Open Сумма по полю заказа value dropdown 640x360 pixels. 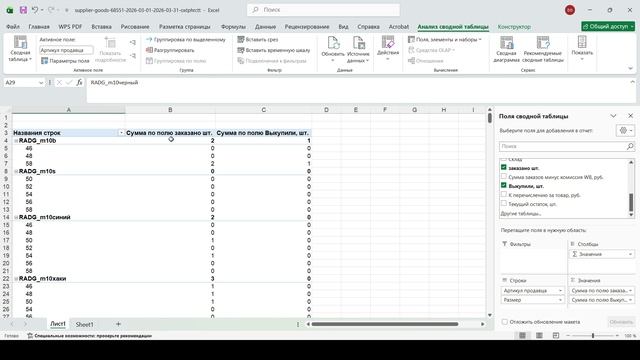[630, 291]
